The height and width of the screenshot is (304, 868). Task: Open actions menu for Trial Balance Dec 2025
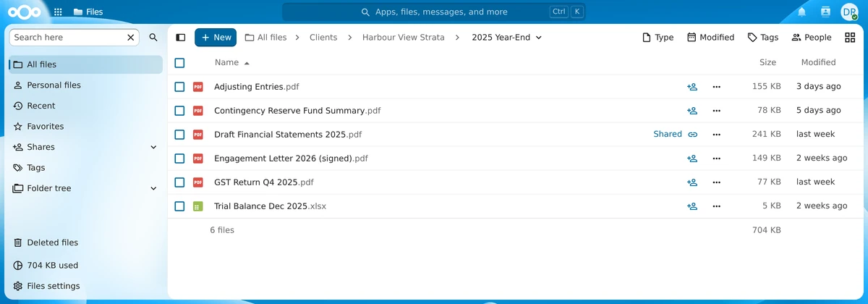coord(716,206)
